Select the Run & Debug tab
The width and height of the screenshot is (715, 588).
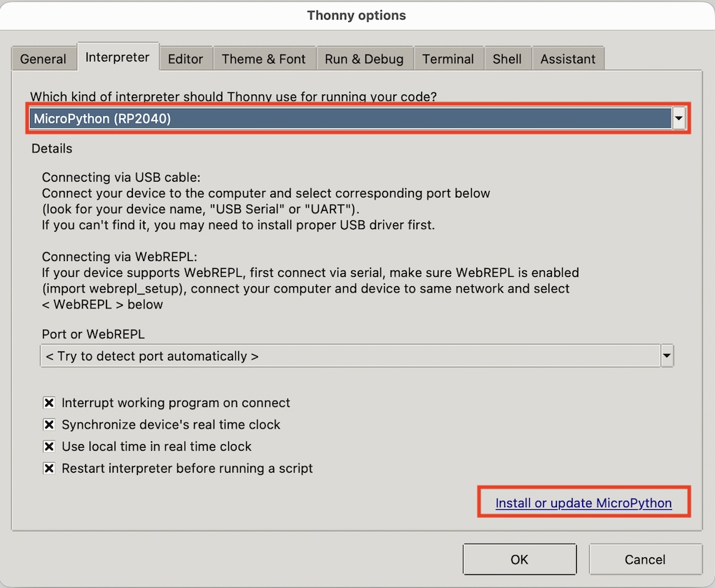(x=364, y=59)
